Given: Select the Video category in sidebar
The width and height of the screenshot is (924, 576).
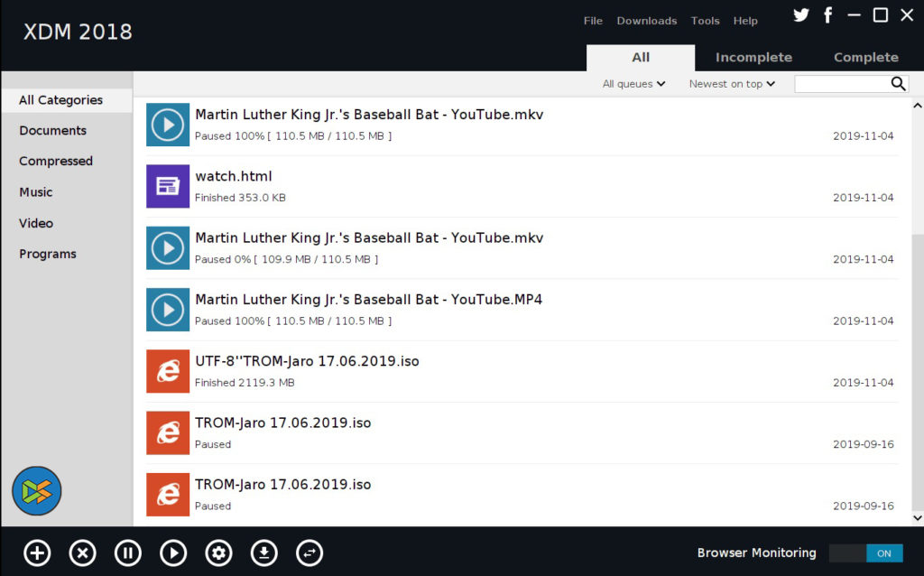Looking at the screenshot, I should point(36,223).
